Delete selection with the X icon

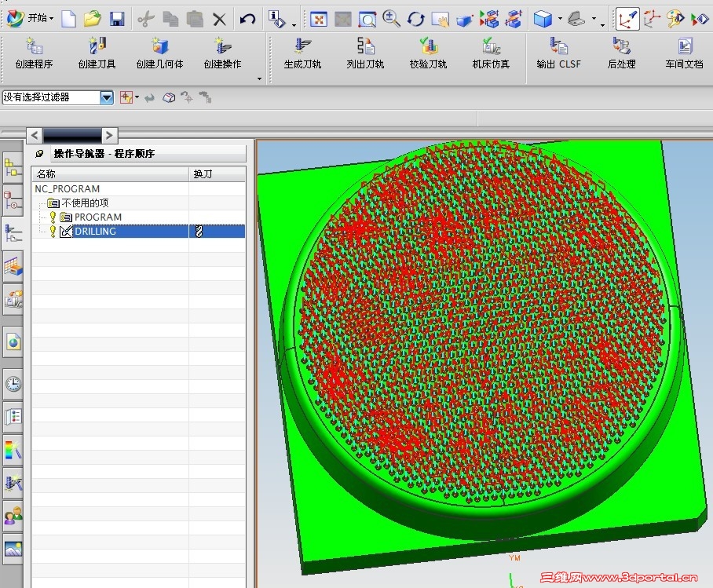220,19
